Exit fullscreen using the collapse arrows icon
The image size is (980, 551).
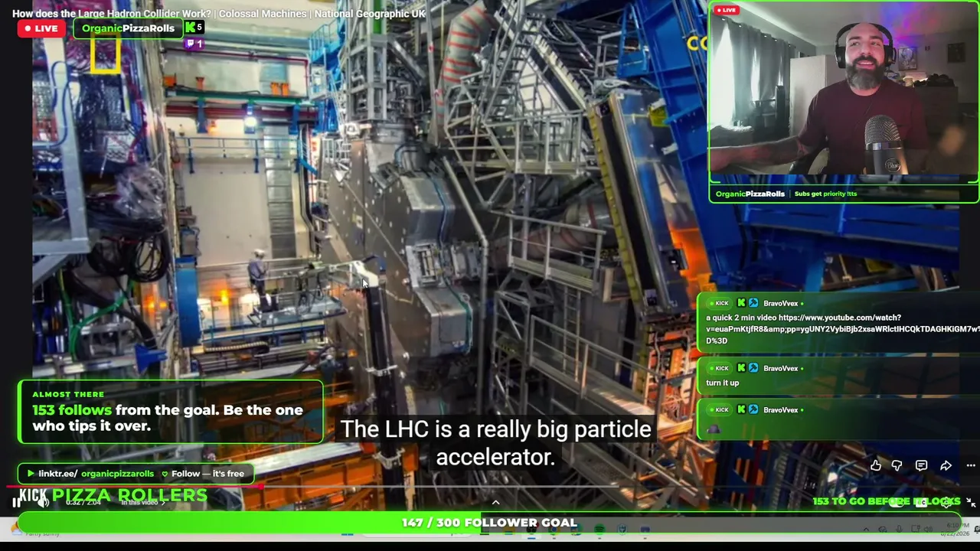coord(970,502)
